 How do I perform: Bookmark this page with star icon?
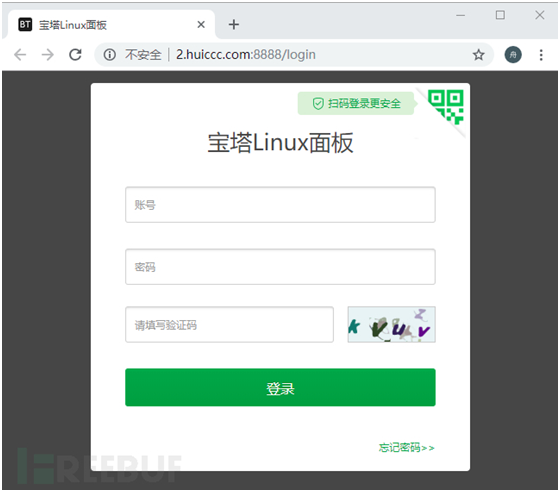(479, 55)
